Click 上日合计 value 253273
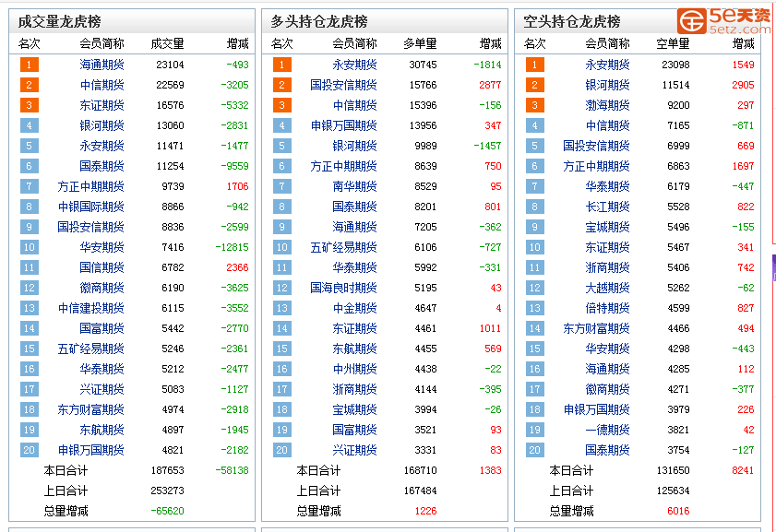The height and width of the screenshot is (532, 776). (167, 491)
